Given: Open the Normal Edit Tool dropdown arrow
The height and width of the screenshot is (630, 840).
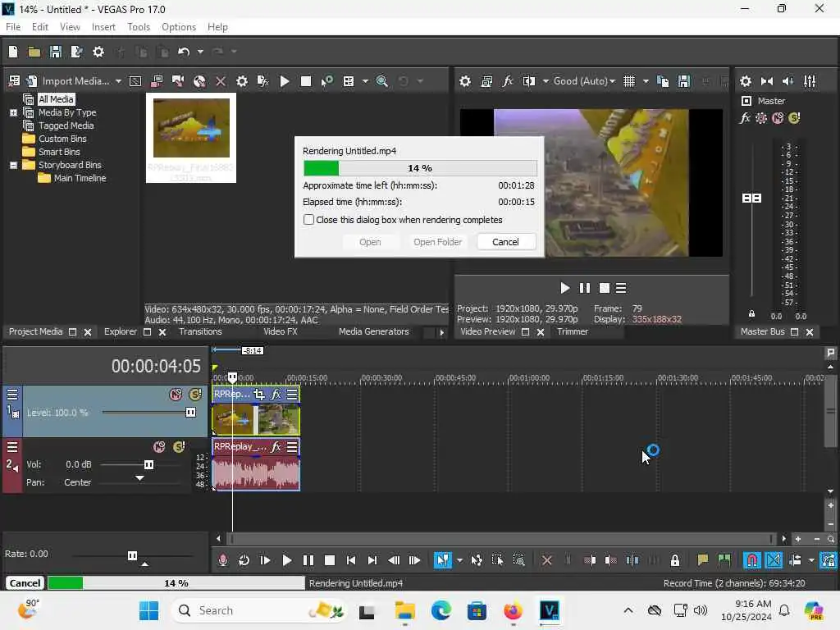Looking at the screenshot, I should 459,560.
